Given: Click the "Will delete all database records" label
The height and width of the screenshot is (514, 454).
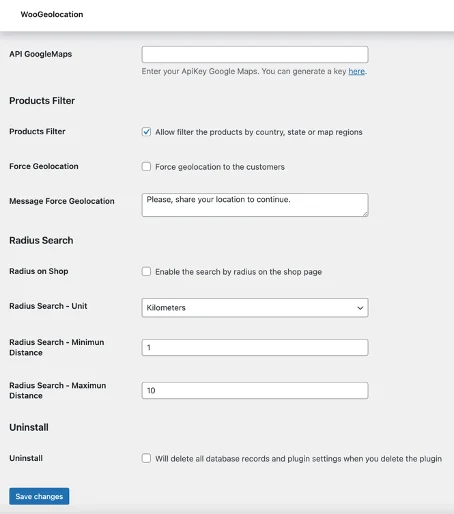Looking at the screenshot, I should click(x=298, y=459).
